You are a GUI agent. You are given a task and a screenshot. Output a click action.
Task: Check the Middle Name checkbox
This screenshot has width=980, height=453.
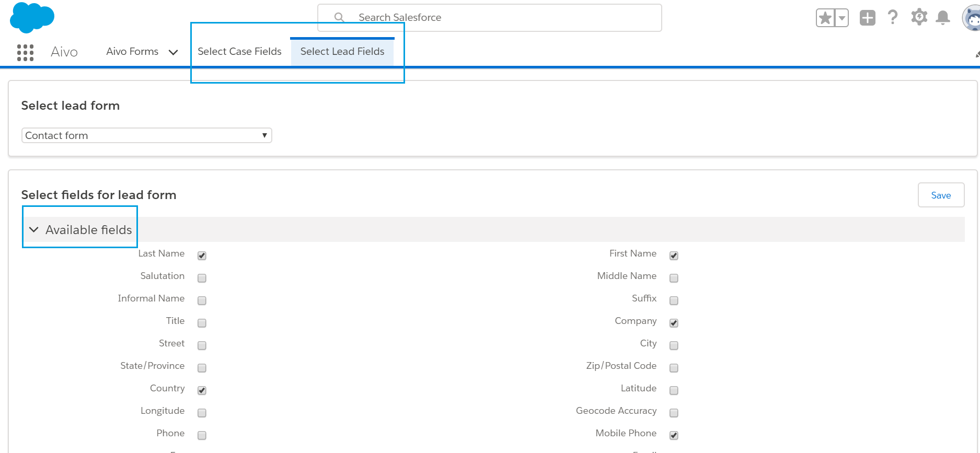(674, 278)
